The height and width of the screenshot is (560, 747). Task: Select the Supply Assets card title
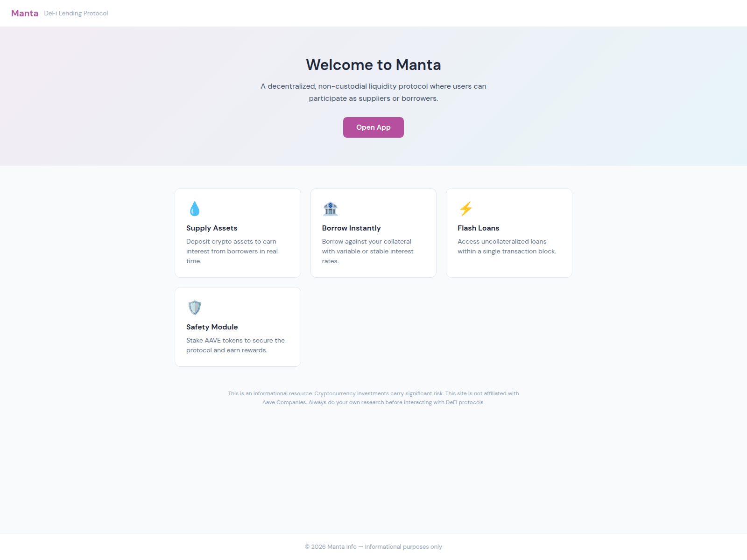click(x=212, y=228)
